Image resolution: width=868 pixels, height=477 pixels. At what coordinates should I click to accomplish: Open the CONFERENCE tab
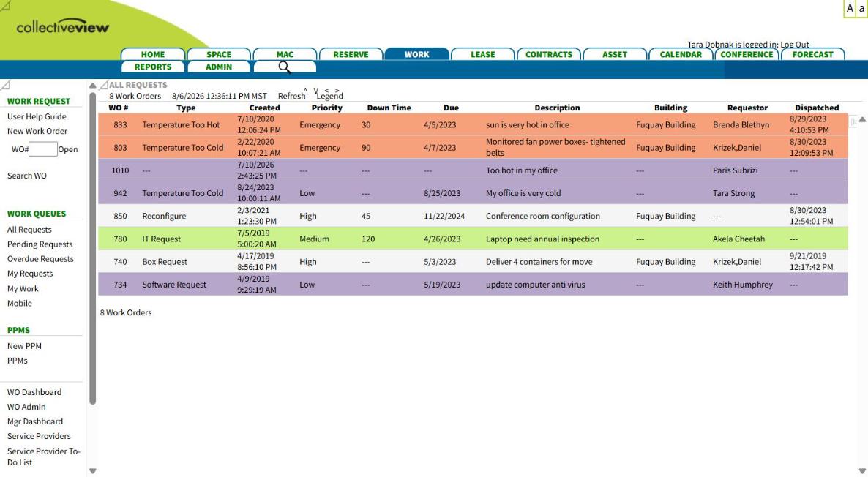pyautogui.click(x=747, y=54)
